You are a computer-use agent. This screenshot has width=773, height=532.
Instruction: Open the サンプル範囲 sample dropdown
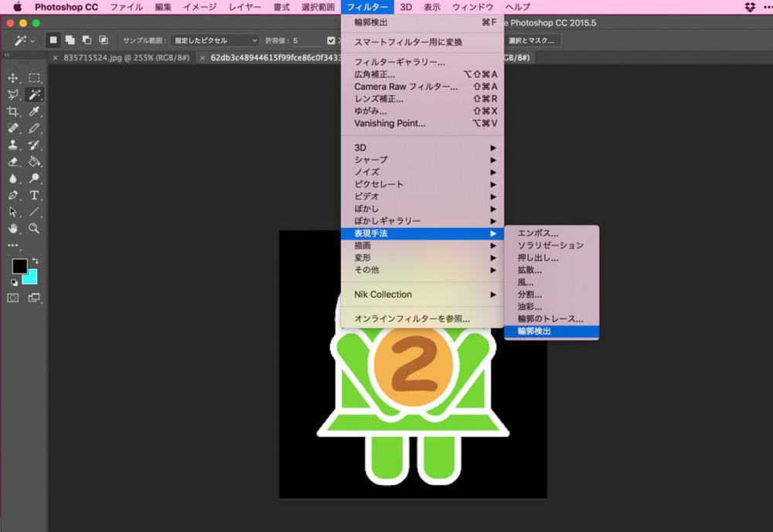coord(216,40)
